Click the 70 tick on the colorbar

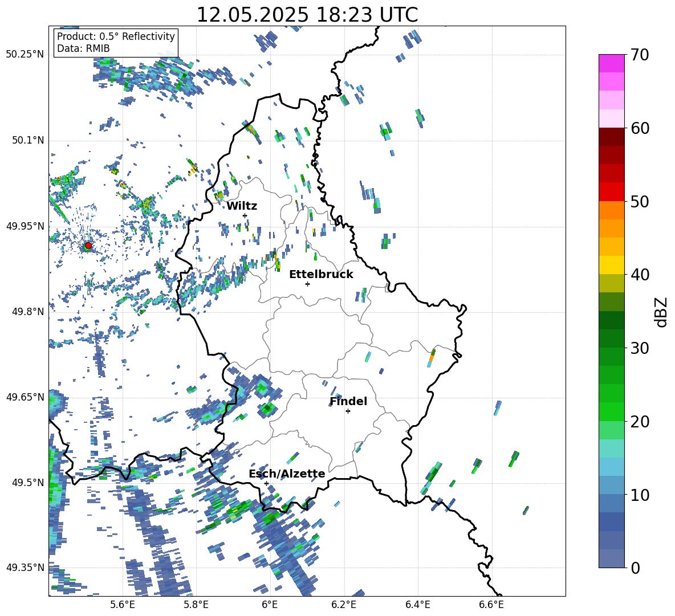pos(640,55)
